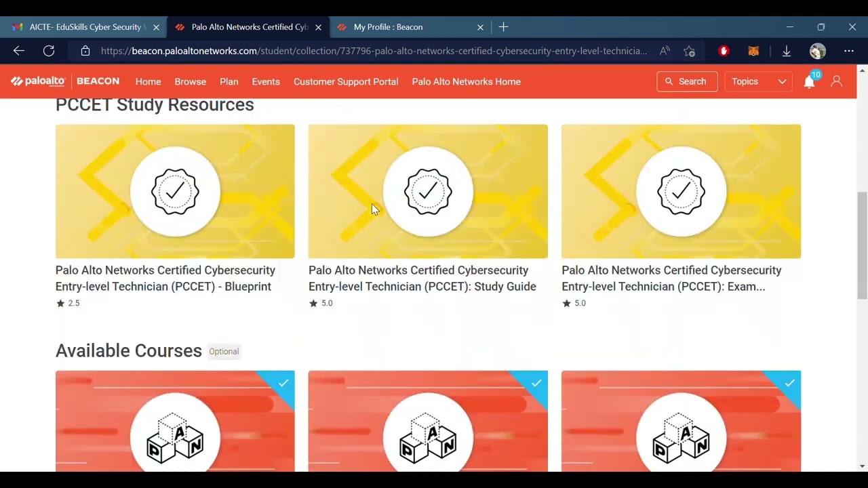Open the second Available Courses card

point(428,421)
